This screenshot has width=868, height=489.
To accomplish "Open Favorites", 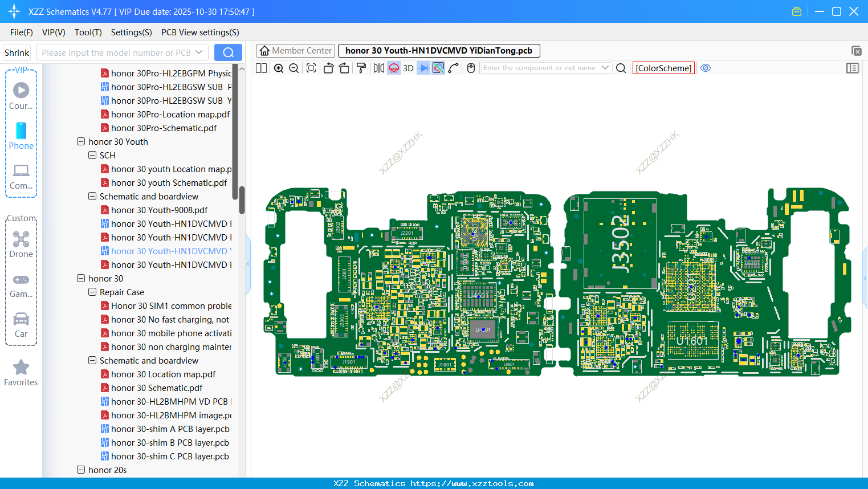I will pos(21,373).
